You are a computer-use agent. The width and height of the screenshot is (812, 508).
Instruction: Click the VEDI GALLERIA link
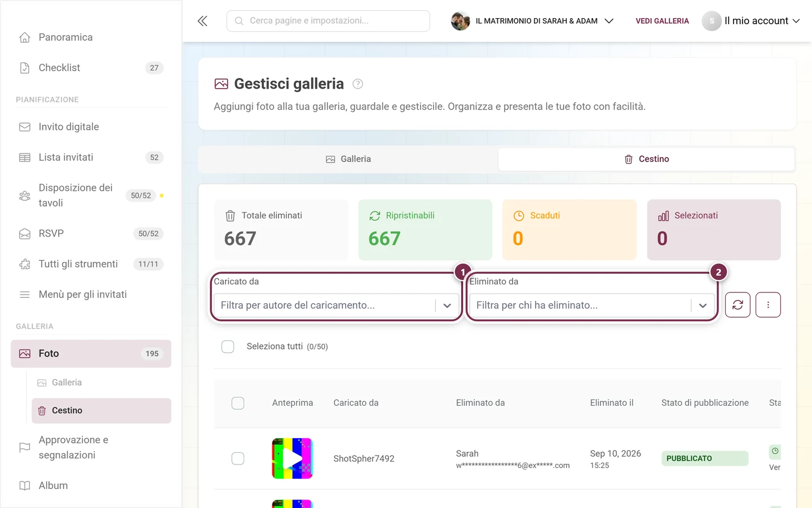(662, 21)
